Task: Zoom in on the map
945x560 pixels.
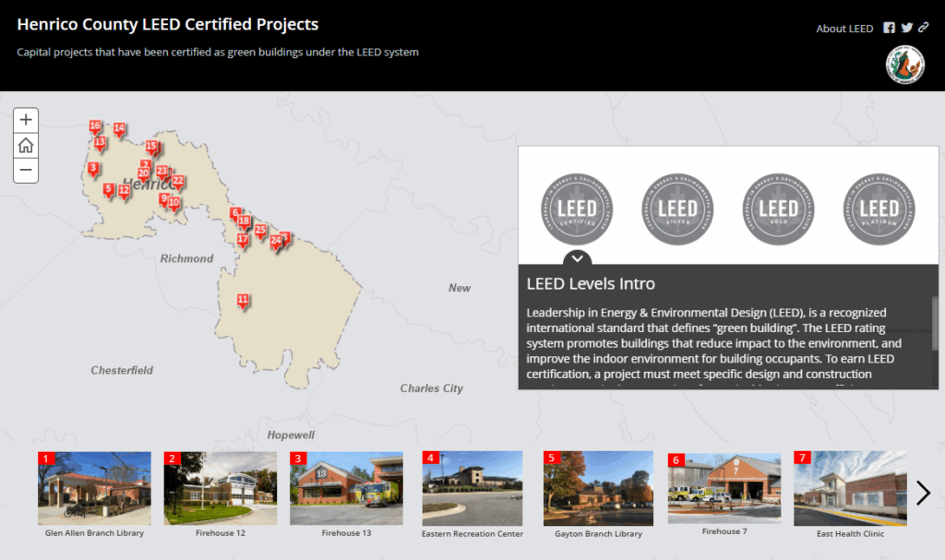Action: (26, 120)
